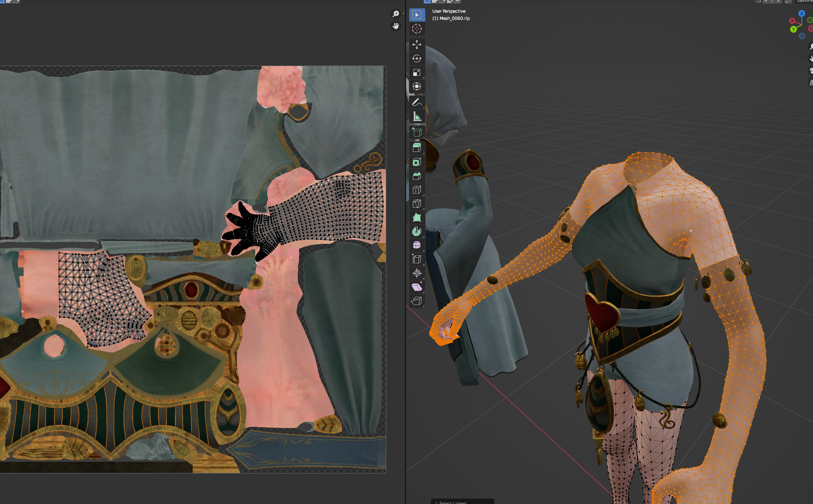
Task: Expand the UV editor sidebar arrow
Action: click(x=403, y=14)
